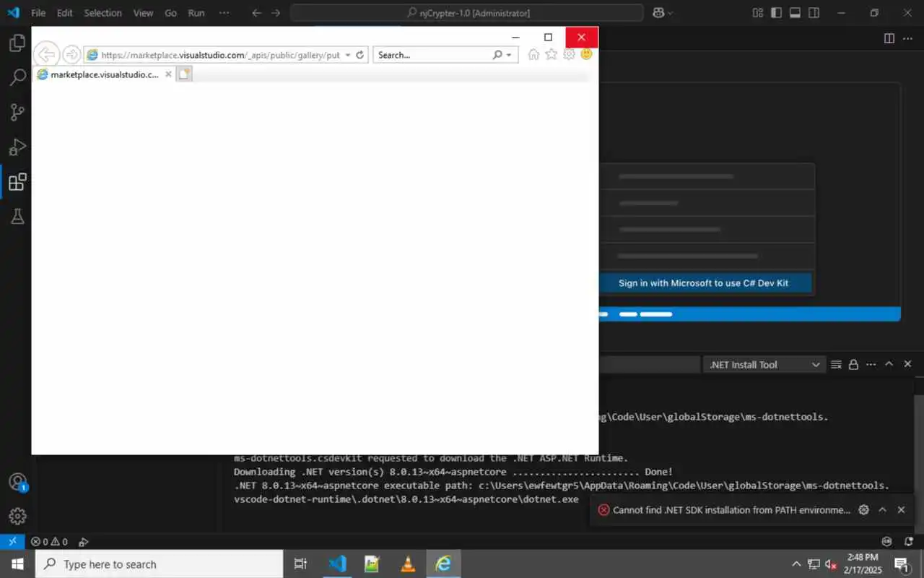
Task: Open Internet Explorer favorites star
Action: [551, 54]
